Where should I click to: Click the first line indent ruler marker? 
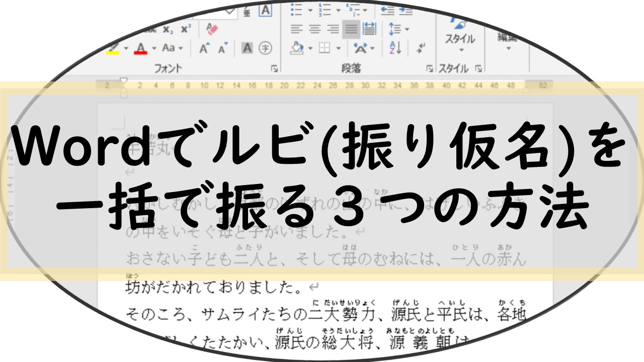tap(123, 80)
